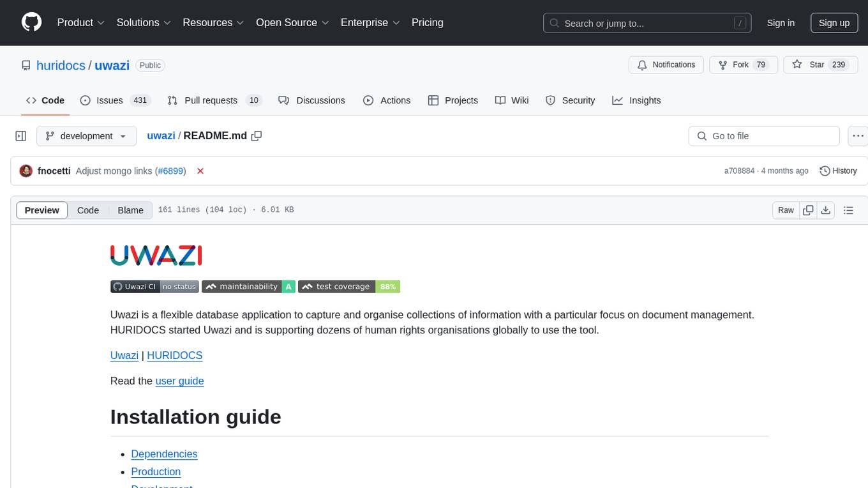Image resolution: width=868 pixels, height=488 pixels.
Task: Open the uwazi repository link in header
Action: (112, 65)
